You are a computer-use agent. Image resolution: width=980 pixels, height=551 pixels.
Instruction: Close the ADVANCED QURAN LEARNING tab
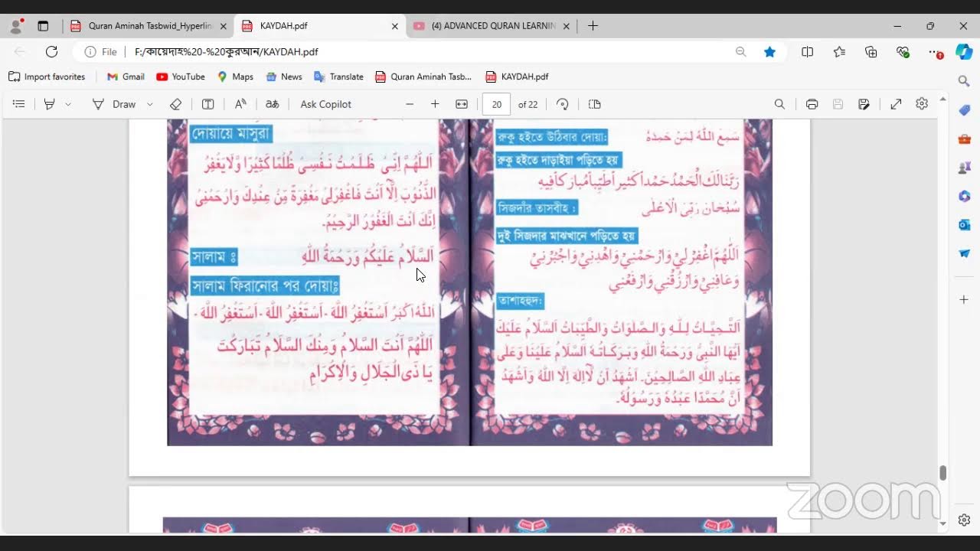click(566, 26)
